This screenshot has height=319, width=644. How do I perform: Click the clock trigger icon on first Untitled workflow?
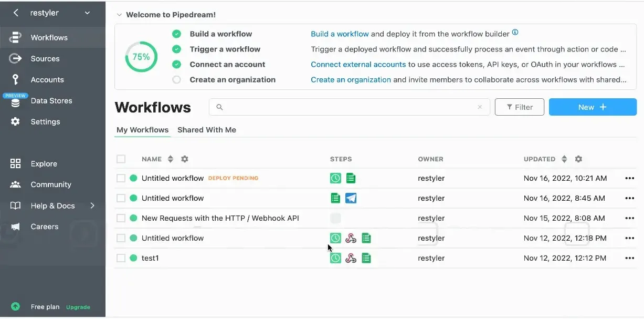click(x=335, y=178)
